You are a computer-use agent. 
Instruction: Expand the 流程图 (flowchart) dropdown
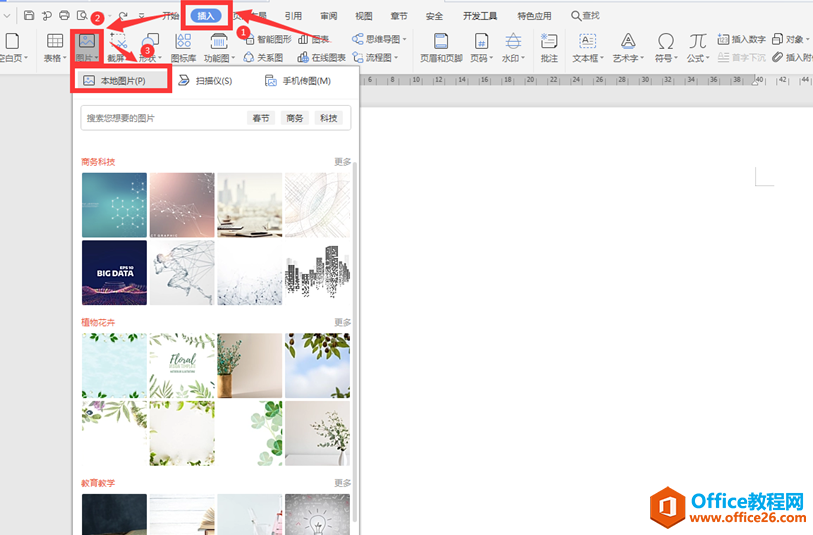pyautogui.click(x=380, y=58)
